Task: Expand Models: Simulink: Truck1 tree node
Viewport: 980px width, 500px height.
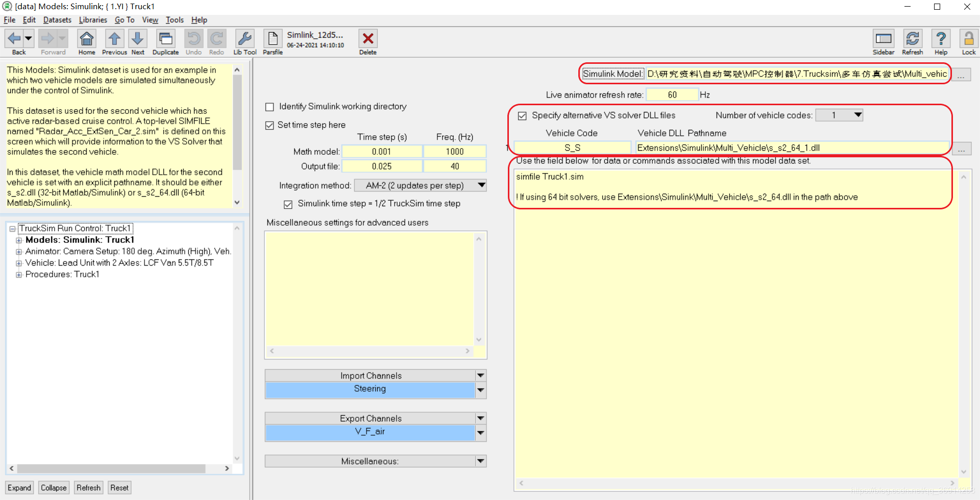Action: [19, 240]
